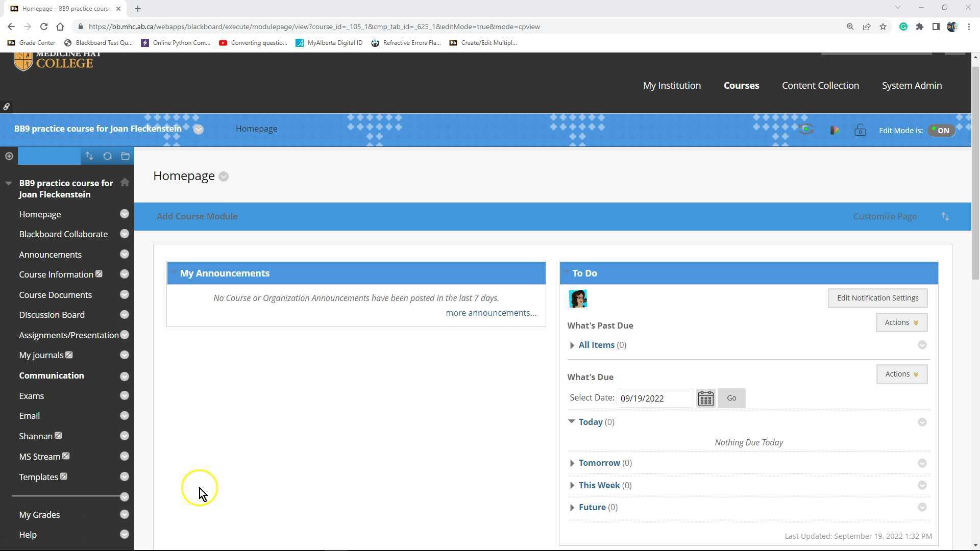Go to My Institution tab
The image size is (980, 551).
click(x=672, y=86)
